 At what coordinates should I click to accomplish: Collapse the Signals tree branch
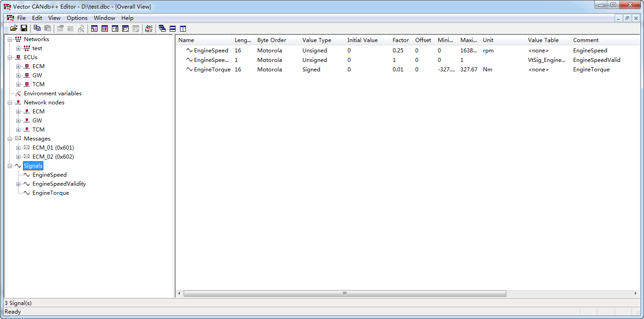point(10,165)
